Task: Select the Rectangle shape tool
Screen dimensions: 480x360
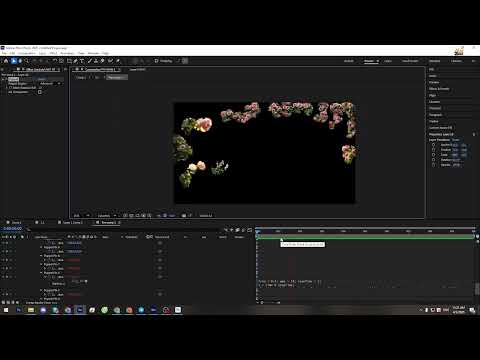Action: tap(69, 61)
